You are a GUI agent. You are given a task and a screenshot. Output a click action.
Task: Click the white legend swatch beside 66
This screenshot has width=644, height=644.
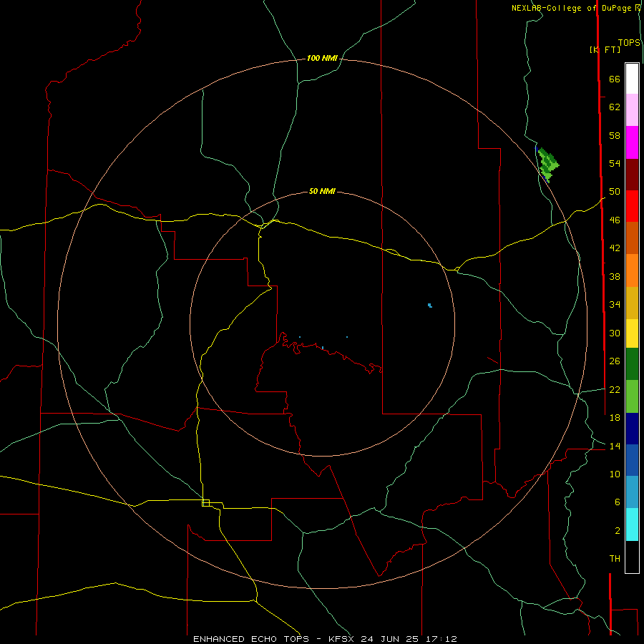click(x=632, y=79)
